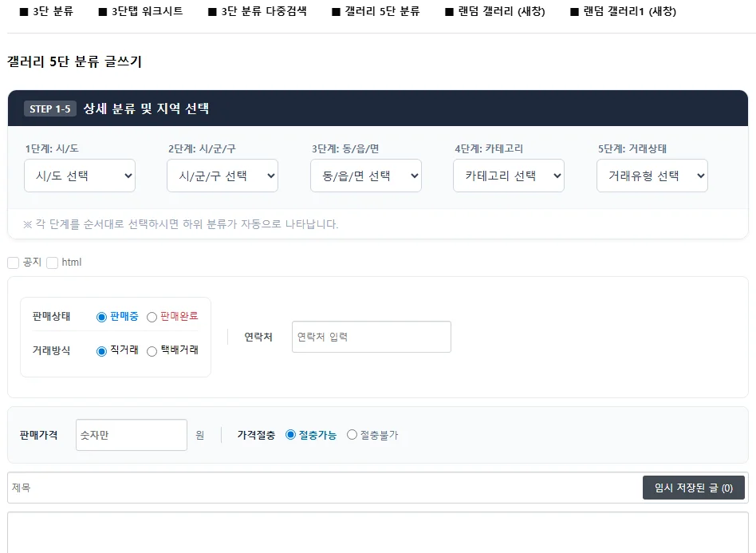The image size is (756, 553).
Task: Click the 가격절충 label
Action: (256, 435)
